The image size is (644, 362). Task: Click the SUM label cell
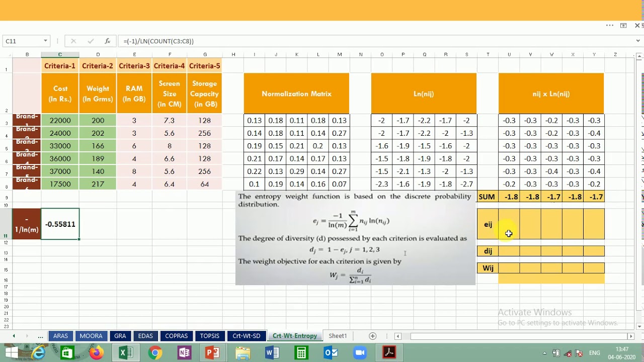(487, 197)
